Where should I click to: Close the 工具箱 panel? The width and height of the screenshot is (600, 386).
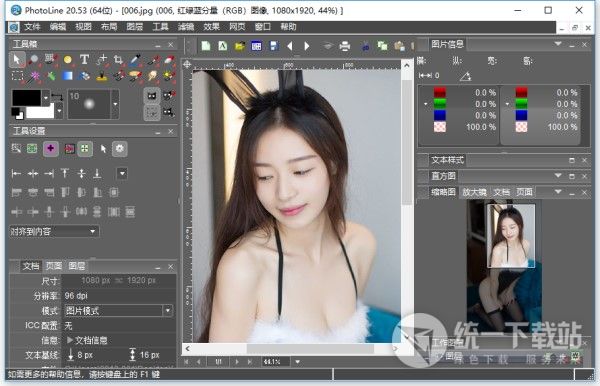[x=171, y=45]
